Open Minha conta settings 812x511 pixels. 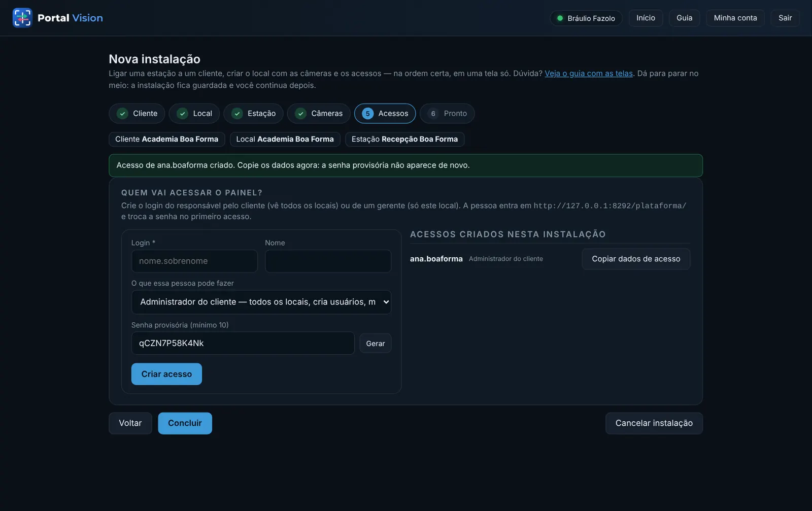click(x=735, y=18)
